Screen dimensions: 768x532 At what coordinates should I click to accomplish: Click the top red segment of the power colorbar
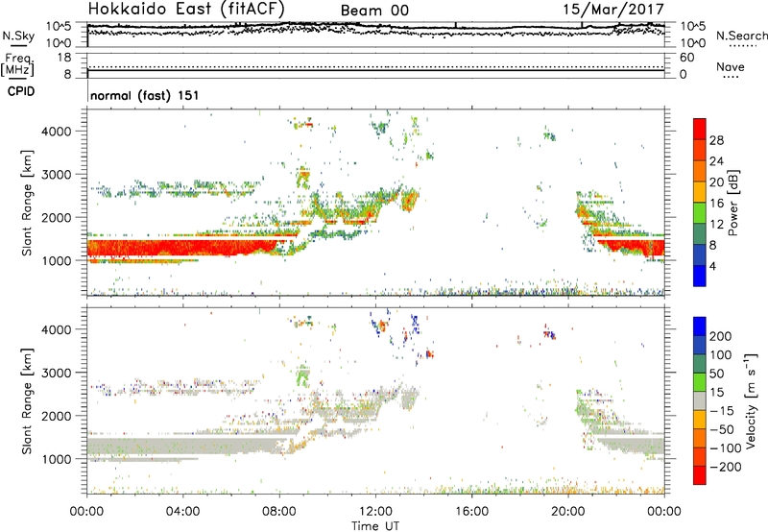point(700,129)
